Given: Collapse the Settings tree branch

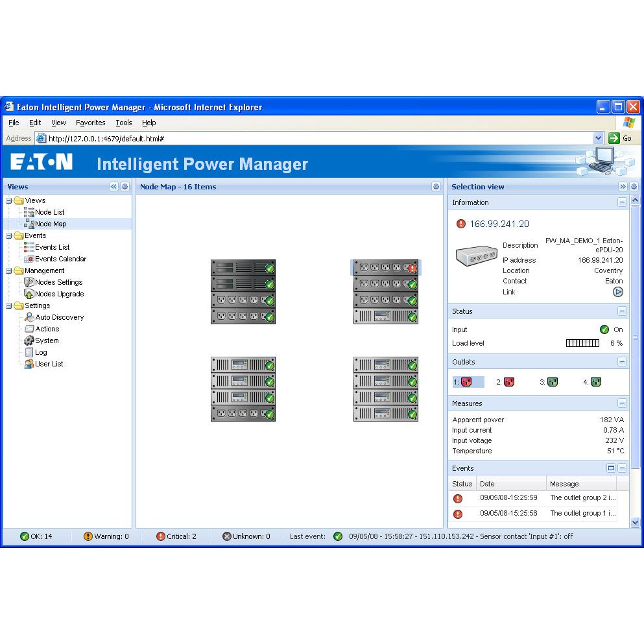Looking at the screenshot, I should [x=8, y=305].
